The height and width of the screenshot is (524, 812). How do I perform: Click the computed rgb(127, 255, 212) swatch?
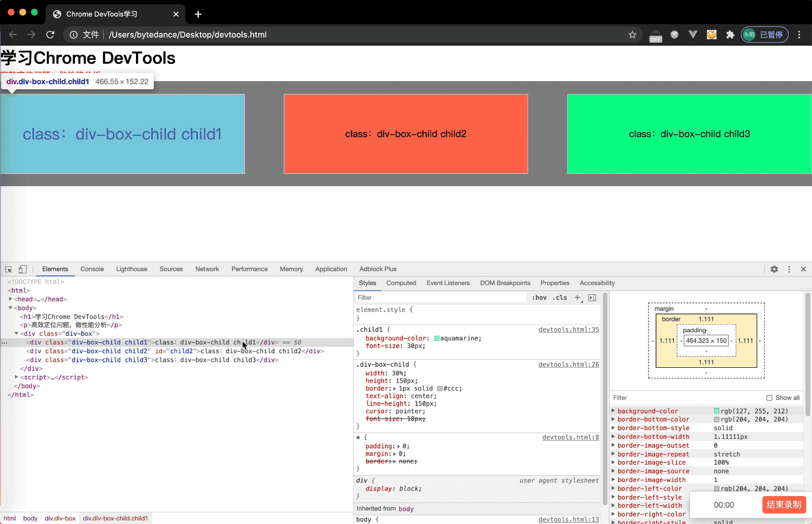(x=717, y=411)
